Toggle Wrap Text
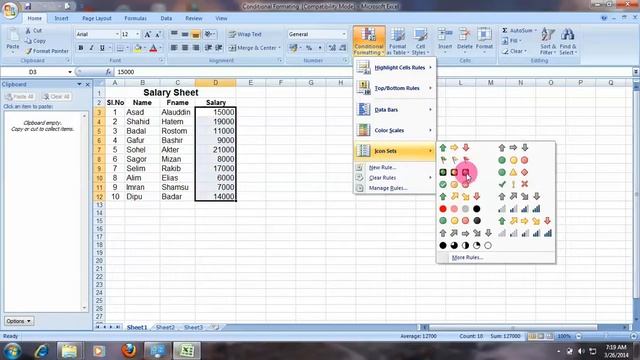The width and height of the screenshot is (640, 360). 244,34
